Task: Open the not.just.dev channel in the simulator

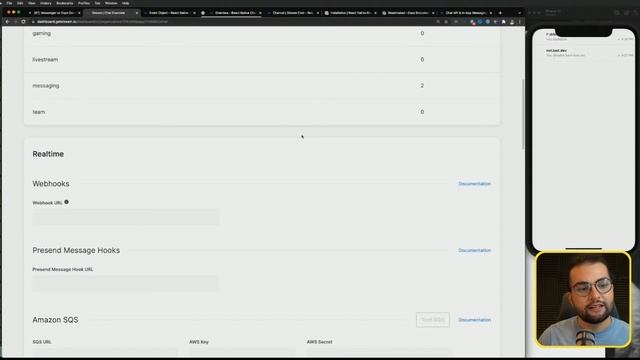Action: click(584, 53)
